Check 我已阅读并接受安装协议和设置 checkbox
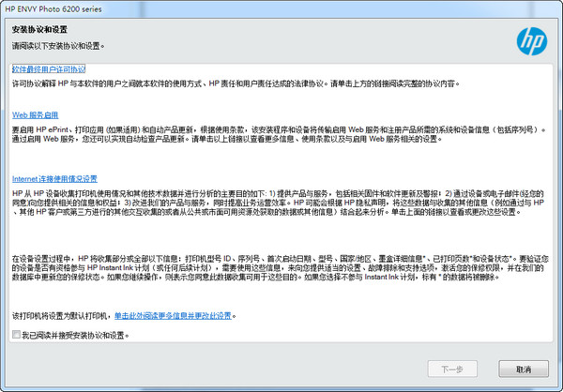The image size is (563, 392). tap(16, 335)
